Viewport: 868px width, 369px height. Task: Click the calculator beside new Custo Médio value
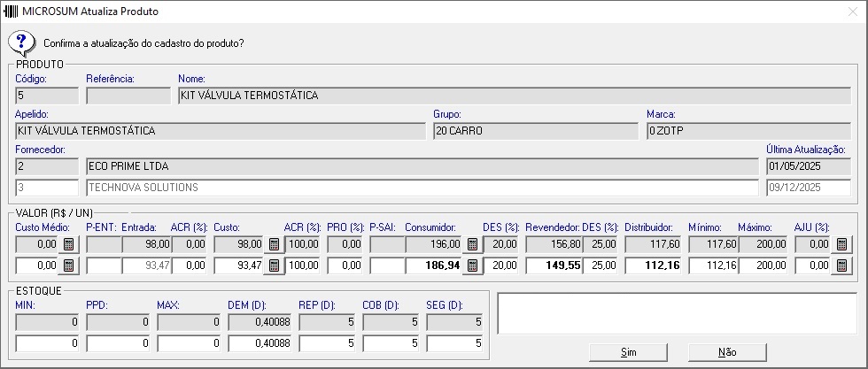point(67,265)
